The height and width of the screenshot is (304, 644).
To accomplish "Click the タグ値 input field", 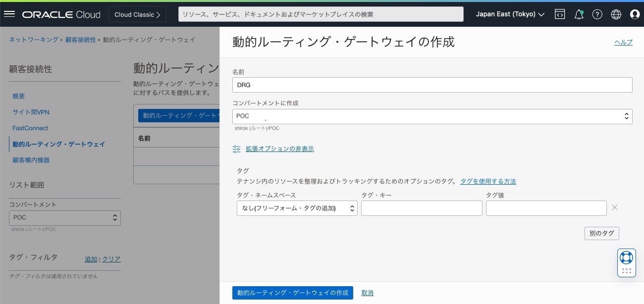I will click(x=546, y=208).
